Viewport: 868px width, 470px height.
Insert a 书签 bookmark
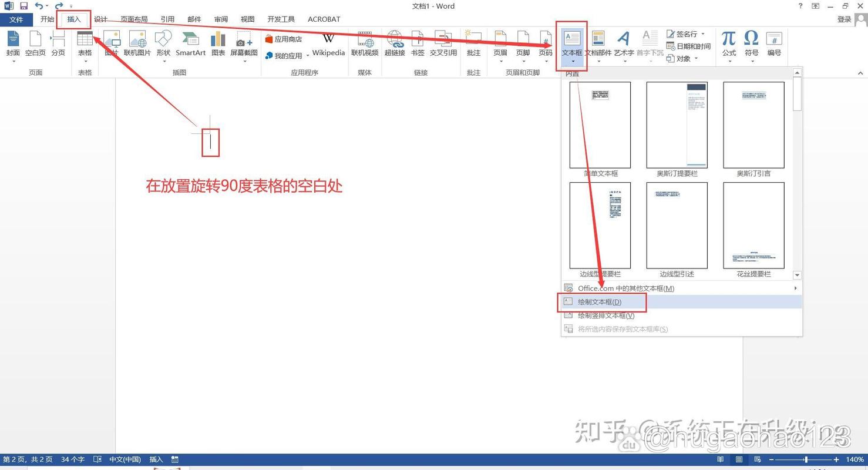tap(418, 44)
